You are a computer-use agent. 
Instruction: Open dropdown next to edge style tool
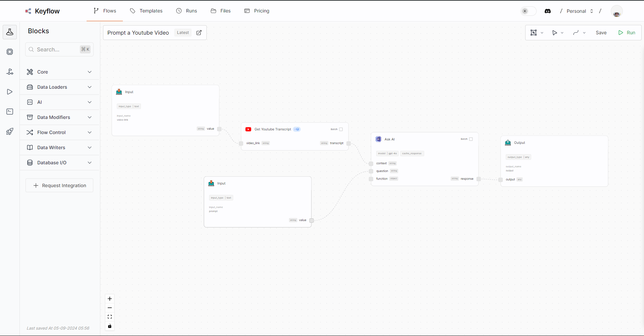(x=584, y=33)
